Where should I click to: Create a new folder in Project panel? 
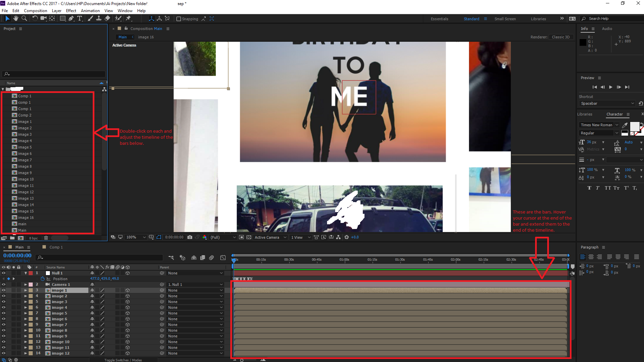pyautogui.click(x=12, y=238)
